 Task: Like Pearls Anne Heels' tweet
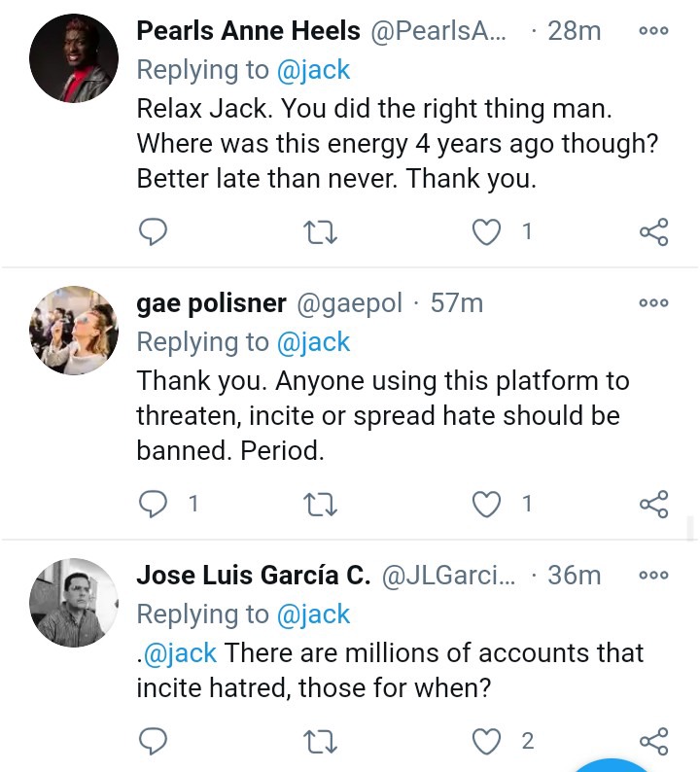[x=486, y=232]
